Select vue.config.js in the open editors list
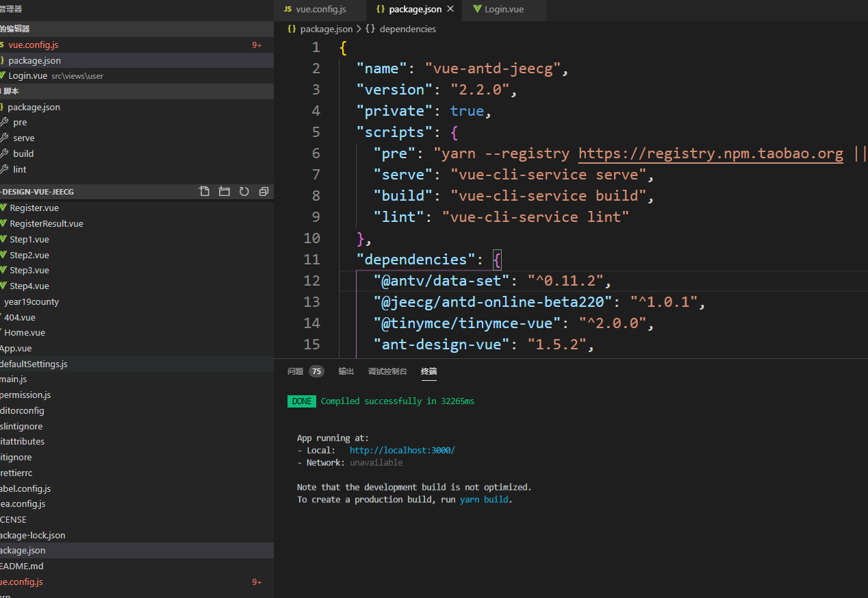 pyautogui.click(x=137, y=45)
